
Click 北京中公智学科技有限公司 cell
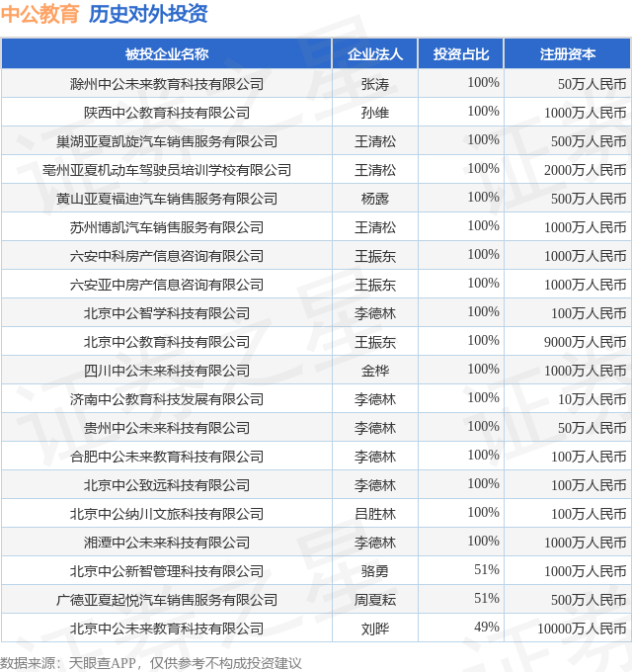click(x=167, y=313)
